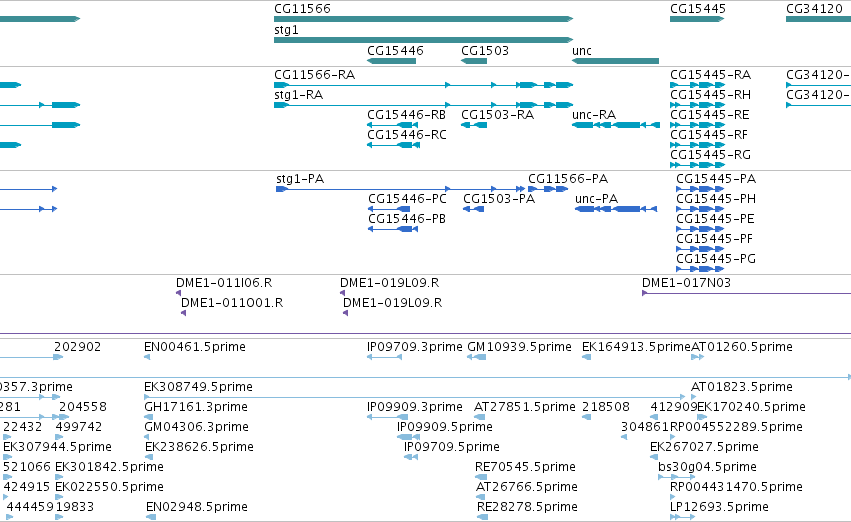This screenshot has height=522, width=851.
Task: Click transcript CG1503-RA
Action: 497,115
